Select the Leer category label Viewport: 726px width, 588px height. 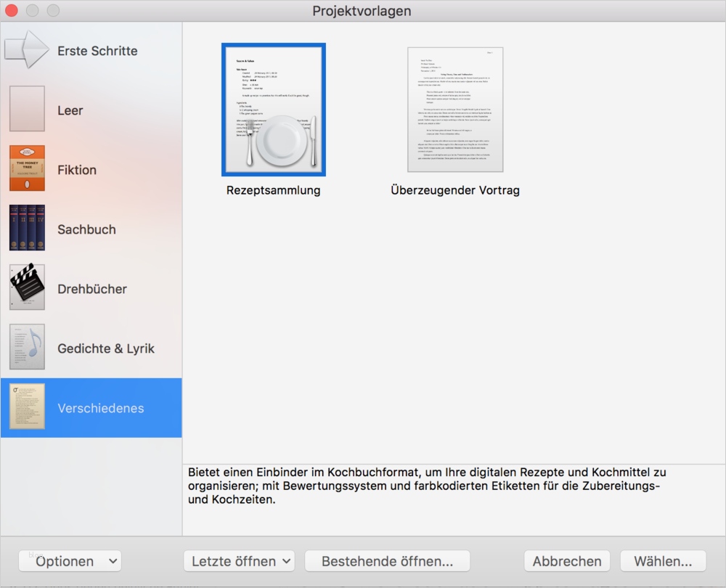tap(70, 110)
